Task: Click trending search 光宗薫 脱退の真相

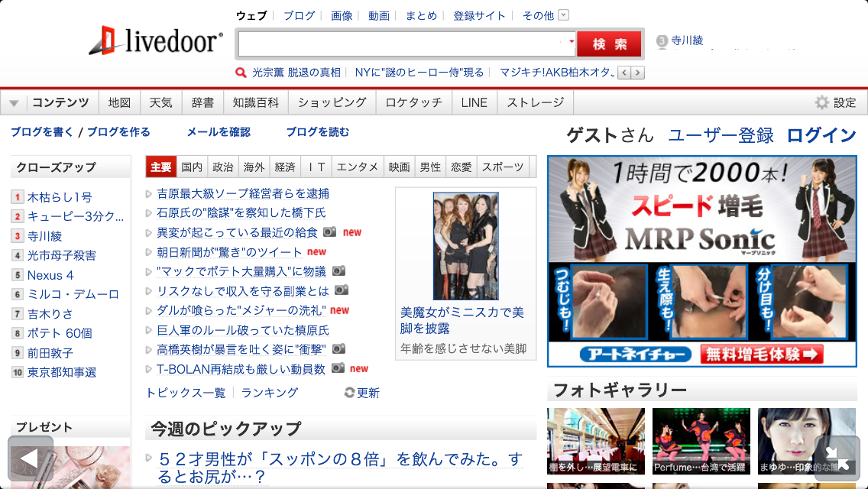Action: [296, 73]
